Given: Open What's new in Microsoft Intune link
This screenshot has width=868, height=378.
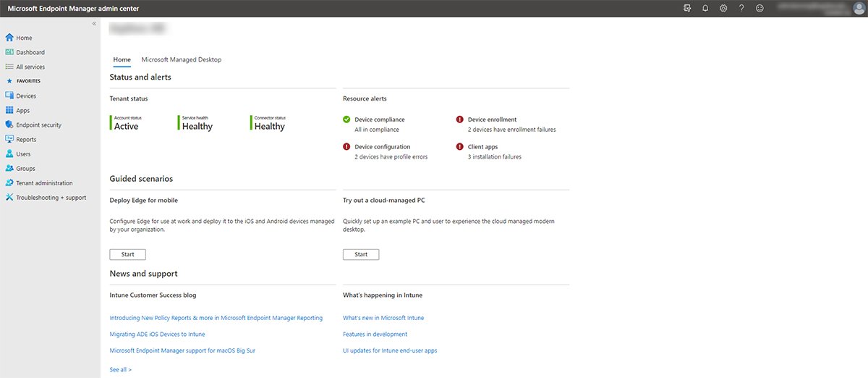Looking at the screenshot, I should pos(383,318).
